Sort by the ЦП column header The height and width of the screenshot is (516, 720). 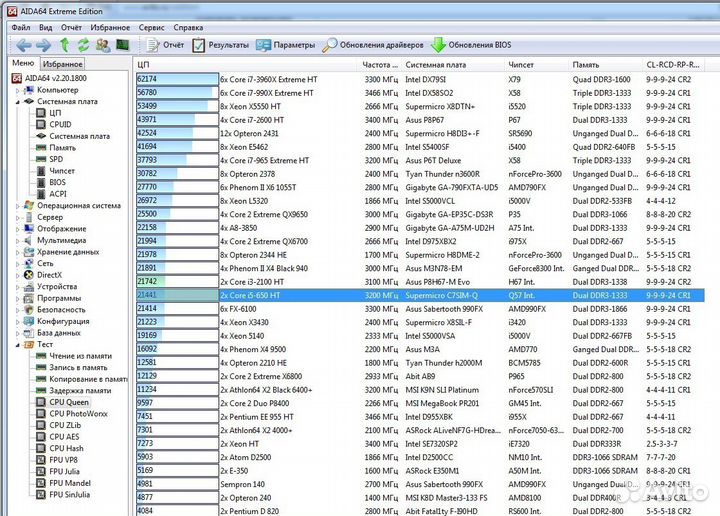pos(246,65)
